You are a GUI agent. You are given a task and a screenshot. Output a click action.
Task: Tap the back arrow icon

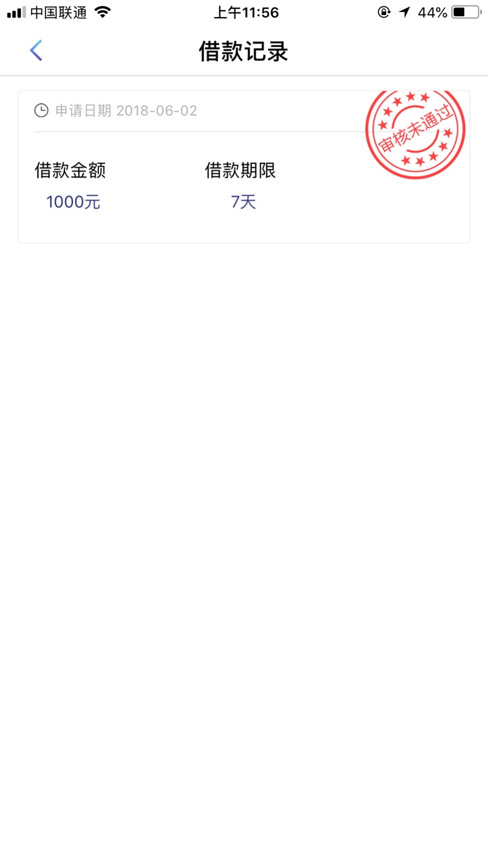coord(36,50)
